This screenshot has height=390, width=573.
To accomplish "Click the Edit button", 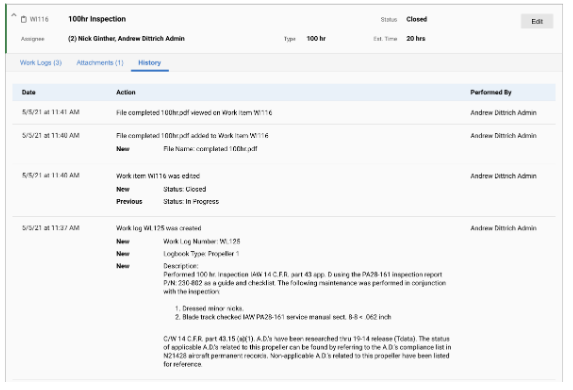I will (x=537, y=21).
